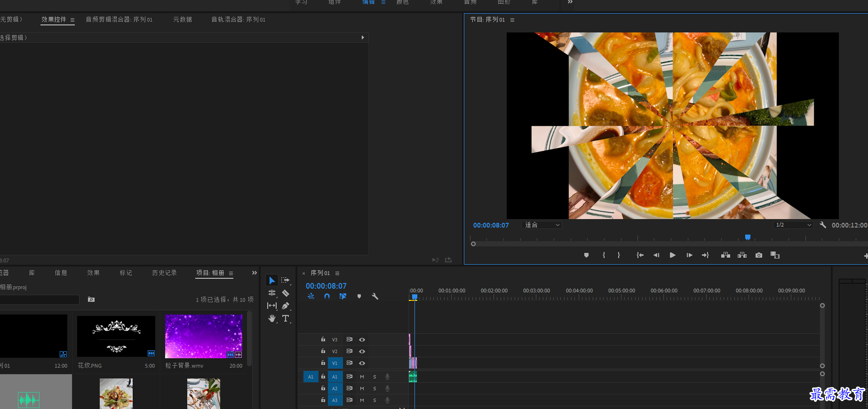This screenshot has height=409, width=868.
Task: Mark Out point in Program monitor
Action: click(619, 255)
